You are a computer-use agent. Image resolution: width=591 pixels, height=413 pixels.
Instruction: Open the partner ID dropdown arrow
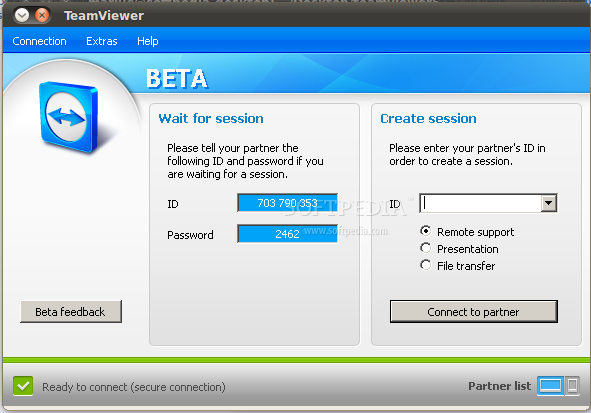[549, 203]
